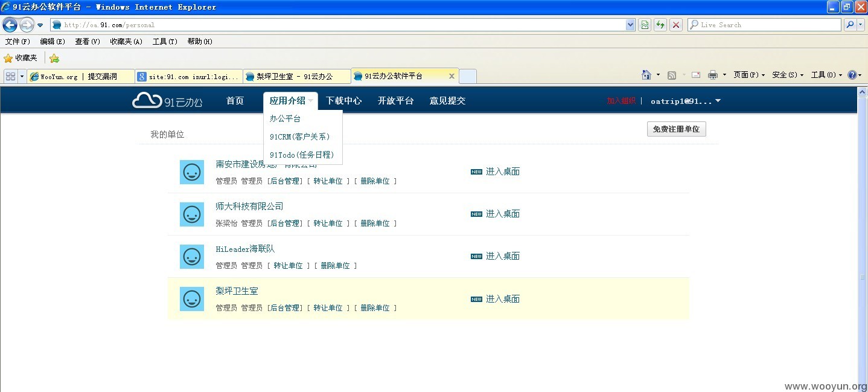Open 开放平台 in site navigation
Image resolution: width=868 pixels, height=392 pixels.
pos(395,101)
